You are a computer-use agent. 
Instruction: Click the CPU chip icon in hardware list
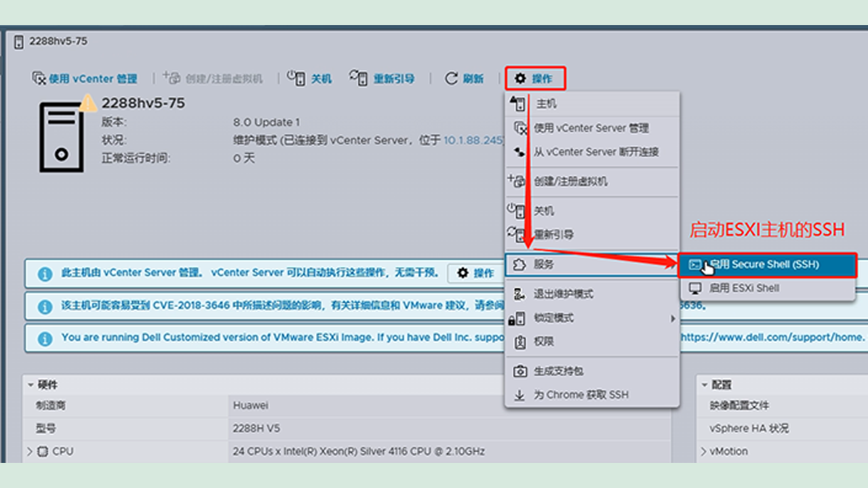pyautogui.click(x=43, y=451)
